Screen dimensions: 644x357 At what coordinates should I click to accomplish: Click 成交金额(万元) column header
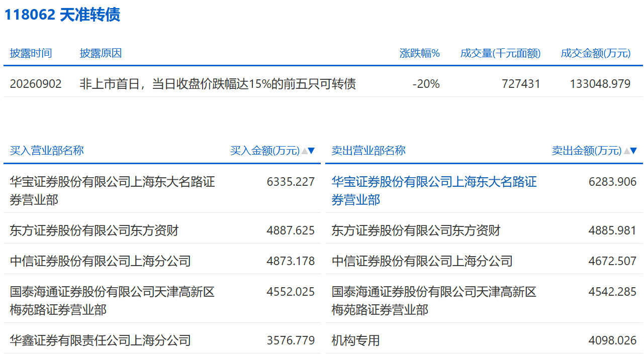[596, 53]
